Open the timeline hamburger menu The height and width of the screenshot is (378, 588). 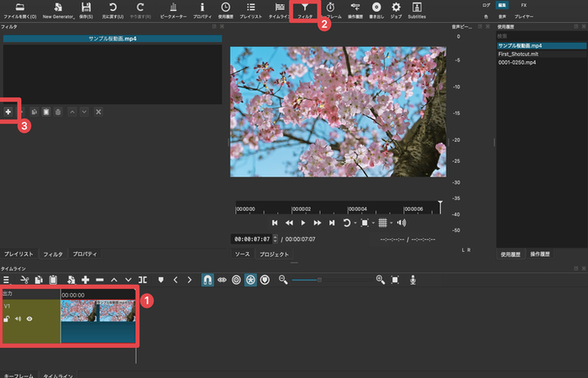(x=6, y=279)
